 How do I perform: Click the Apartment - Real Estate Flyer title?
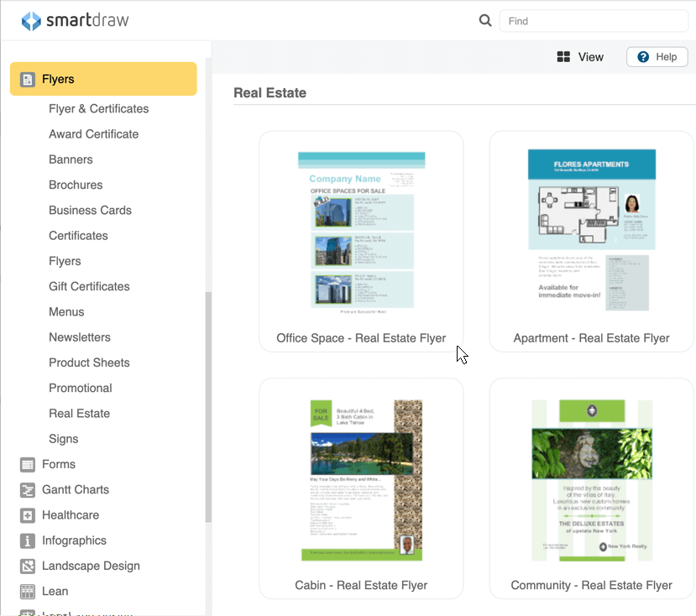[x=591, y=338]
